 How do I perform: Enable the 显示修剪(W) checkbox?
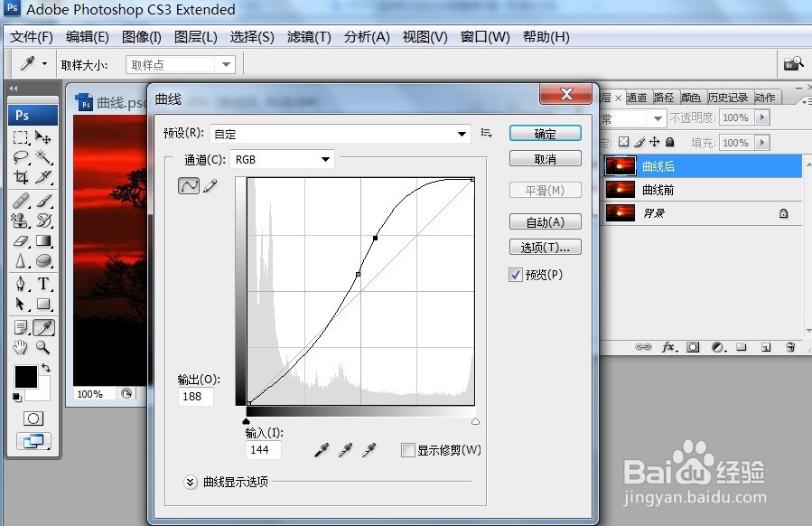(x=408, y=449)
